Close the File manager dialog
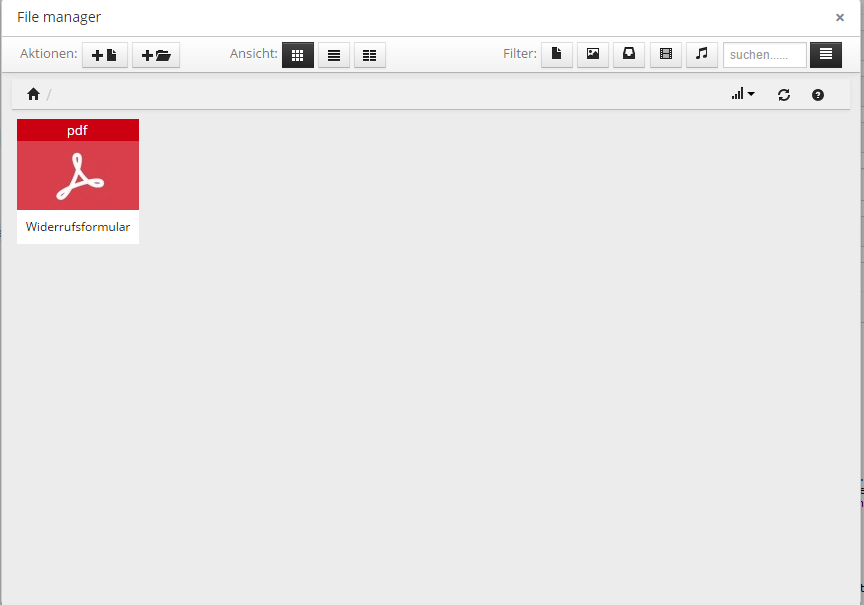The height and width of the screenshot is (605, 864). pyautogui.click(x=840, y=18)
